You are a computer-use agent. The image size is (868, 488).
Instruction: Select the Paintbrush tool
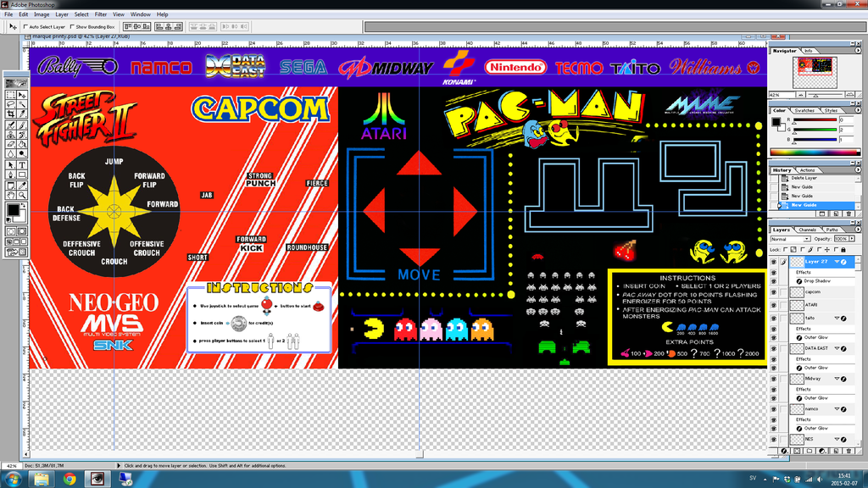coord(21,125)
